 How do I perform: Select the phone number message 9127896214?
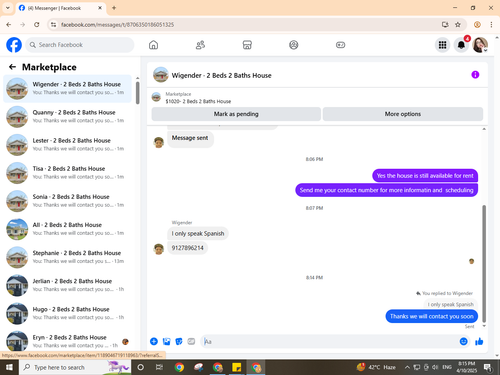coord(187,248)
